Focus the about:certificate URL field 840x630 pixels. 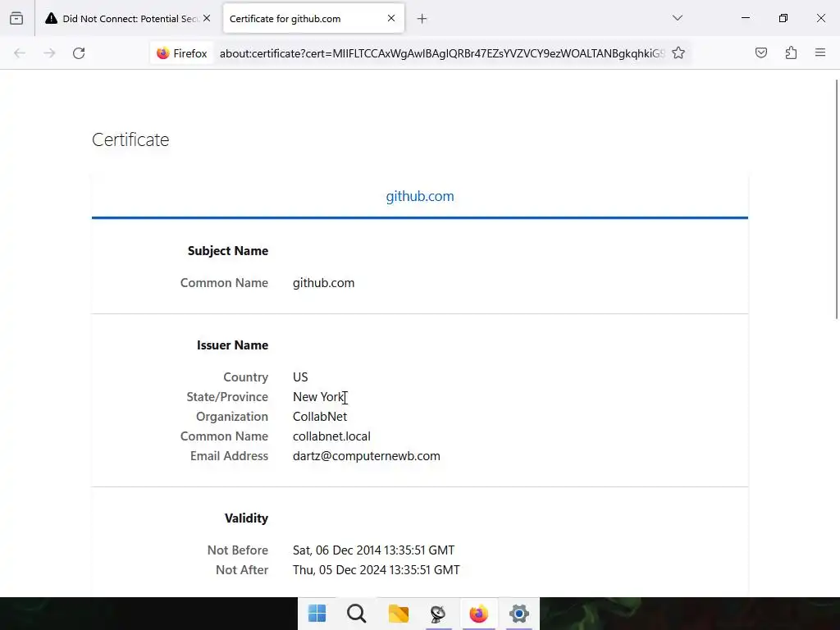tap(442, 53)
